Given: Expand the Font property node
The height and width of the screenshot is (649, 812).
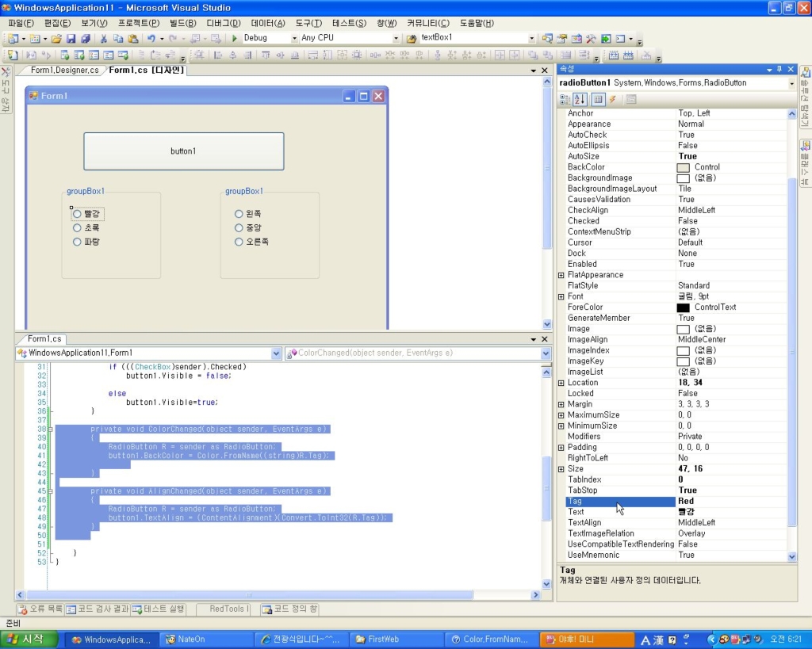Looking at the screenshot, I should (x=561, y=297).
